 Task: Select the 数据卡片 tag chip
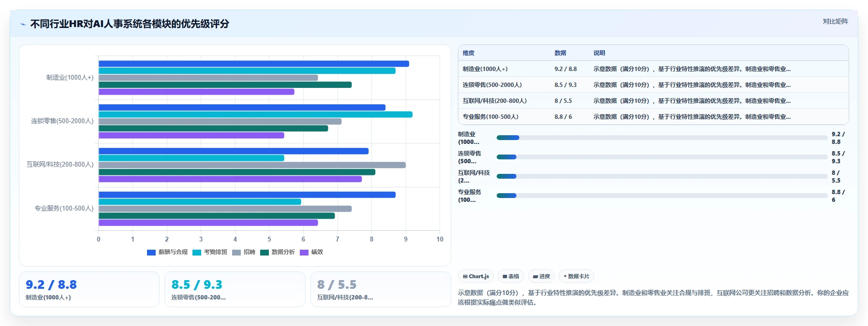[576, 276]
